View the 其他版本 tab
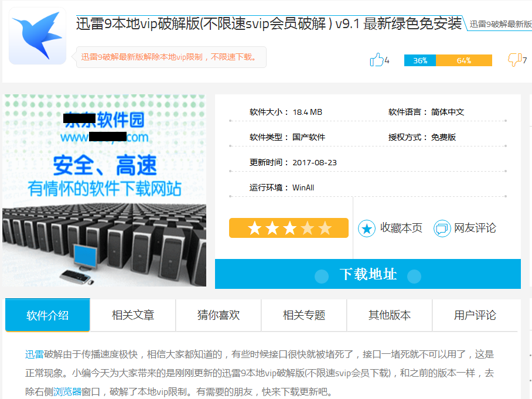This screenshot has height=399, width=532. pos(390,315)
